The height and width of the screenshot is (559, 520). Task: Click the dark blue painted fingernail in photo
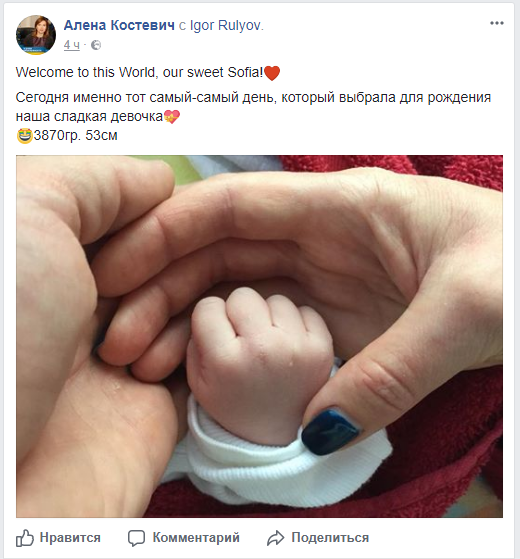(x=330, y=432)
